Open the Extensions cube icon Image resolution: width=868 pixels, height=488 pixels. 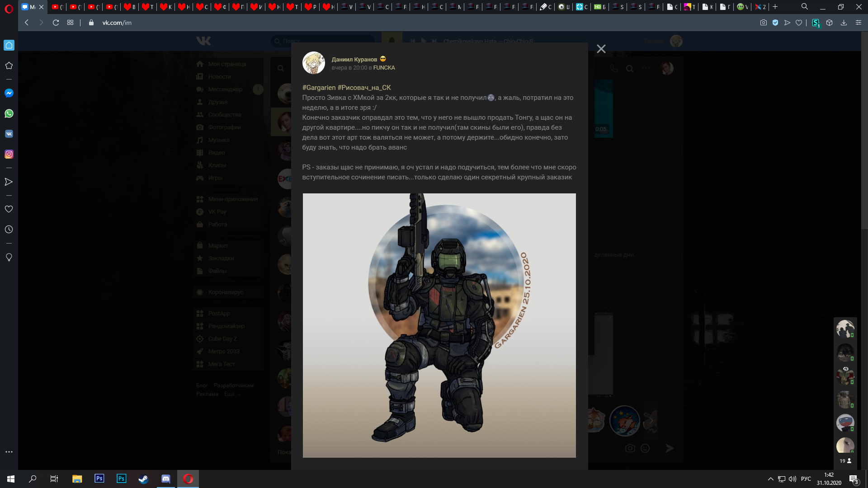(x=829, y=23)
